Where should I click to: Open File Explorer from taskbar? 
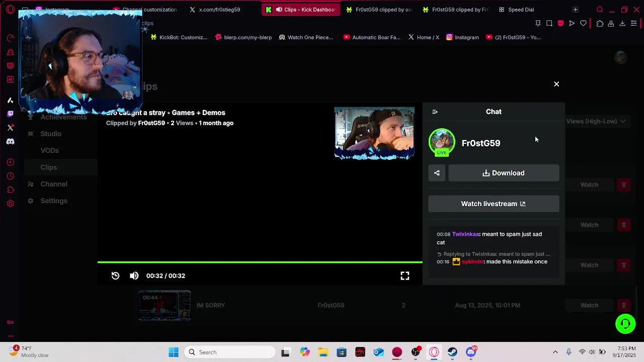(323, 352)
